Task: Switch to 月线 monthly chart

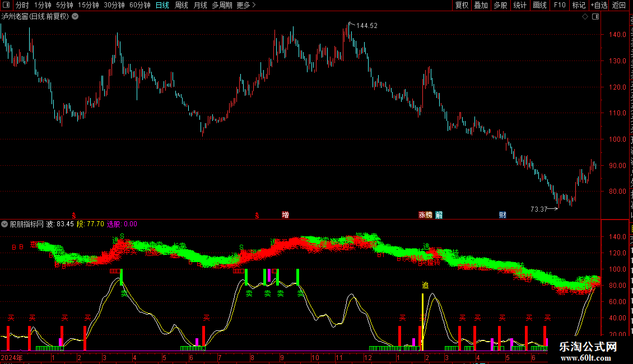Action: click(x=200, y=5)
